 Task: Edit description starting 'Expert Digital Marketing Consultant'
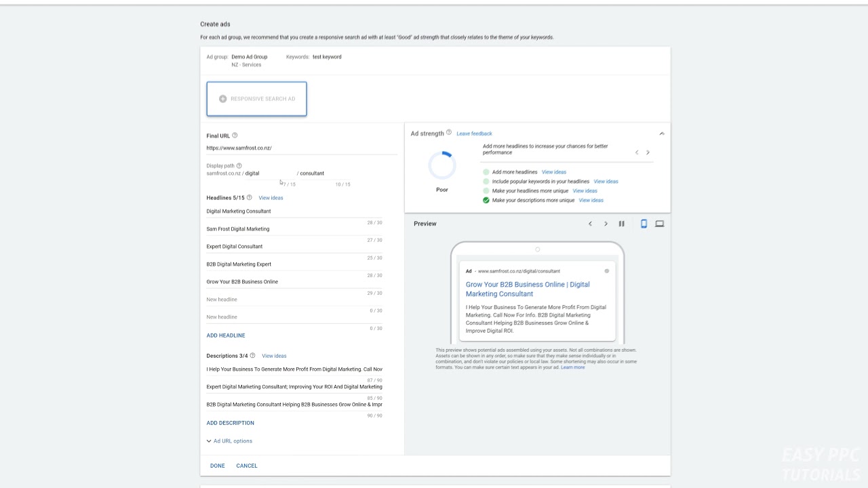click(x=294, y=387)
